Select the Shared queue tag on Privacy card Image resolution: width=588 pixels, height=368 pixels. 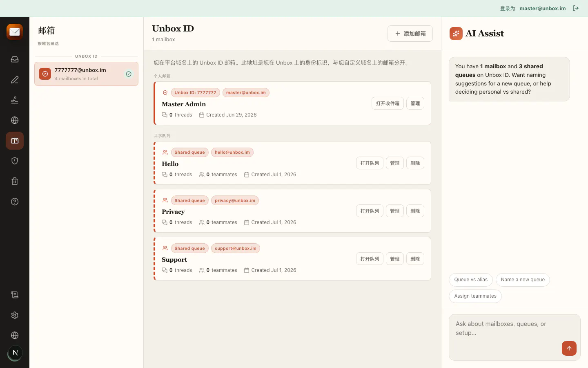point(189,200)
